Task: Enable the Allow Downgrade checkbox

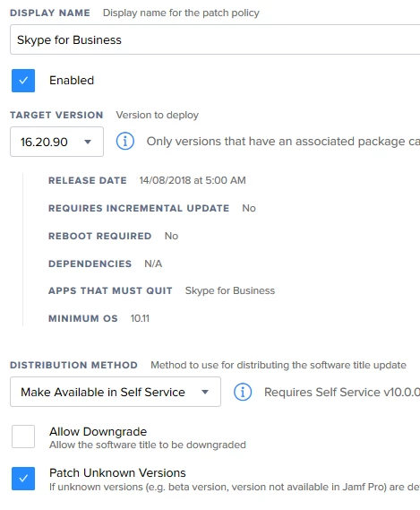Action: coord(23,437)
